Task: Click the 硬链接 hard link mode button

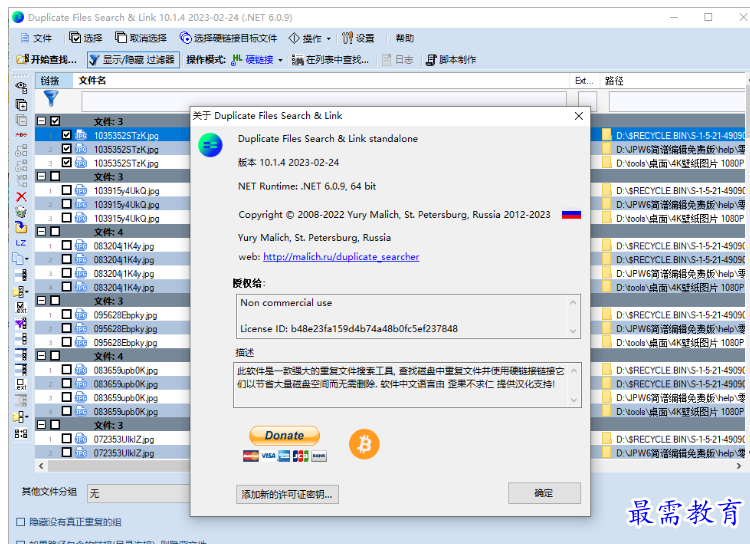Action: (252, 60)
